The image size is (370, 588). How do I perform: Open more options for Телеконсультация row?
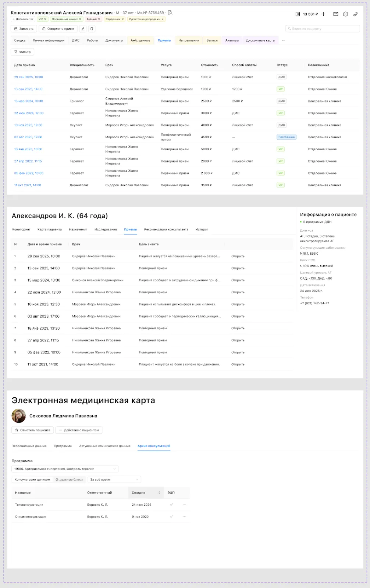[184, 505]
